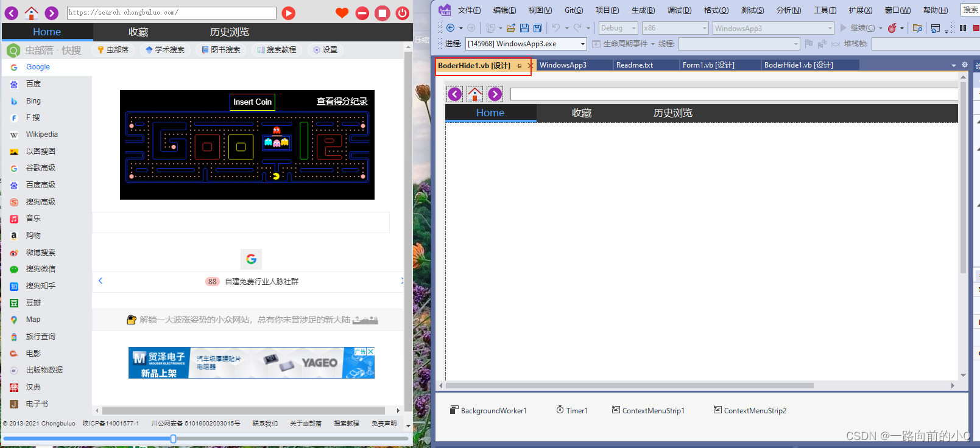The image size is (980, 448).
Task: Click the browser URL address field
Action: coord(172,13)
